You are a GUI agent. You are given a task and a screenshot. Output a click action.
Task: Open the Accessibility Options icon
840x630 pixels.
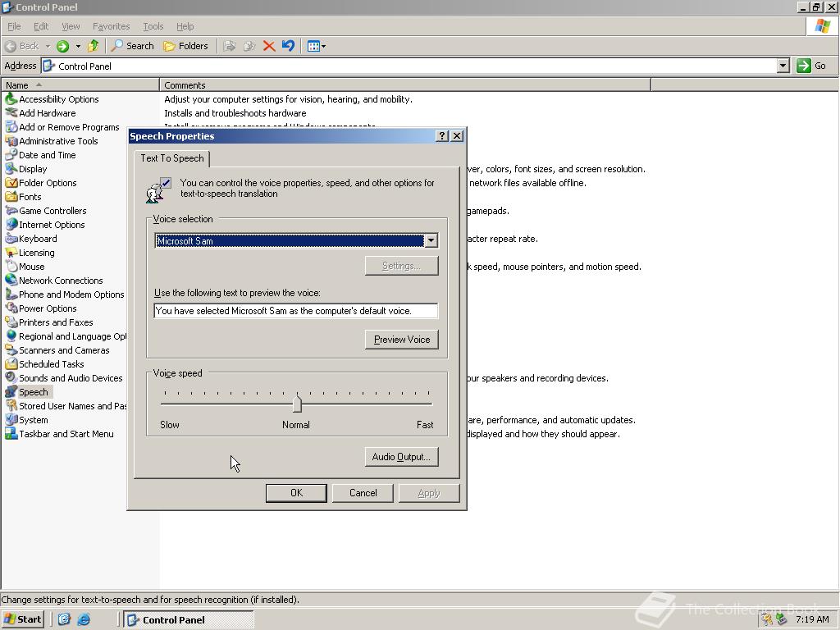tap(11, 99)
